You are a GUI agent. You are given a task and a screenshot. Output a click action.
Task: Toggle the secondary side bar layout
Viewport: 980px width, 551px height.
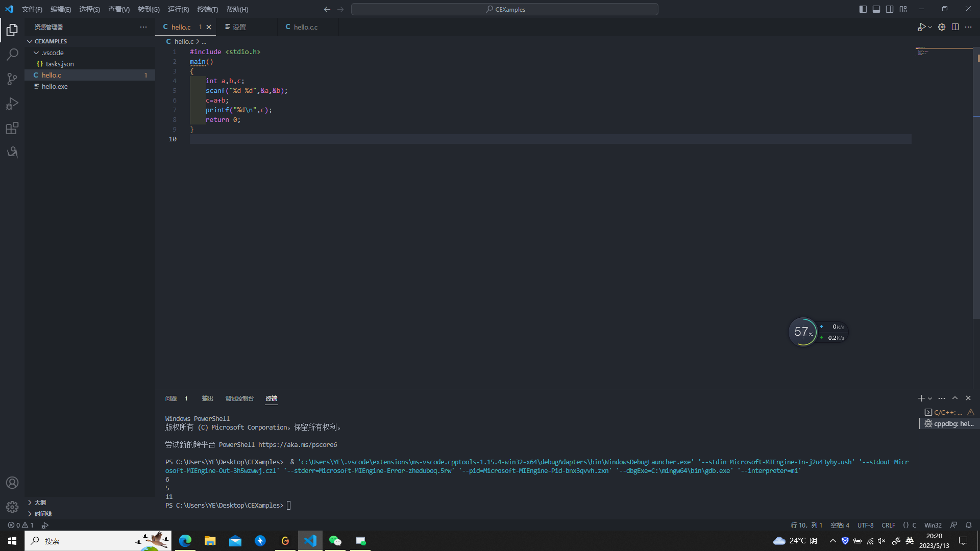890,9
